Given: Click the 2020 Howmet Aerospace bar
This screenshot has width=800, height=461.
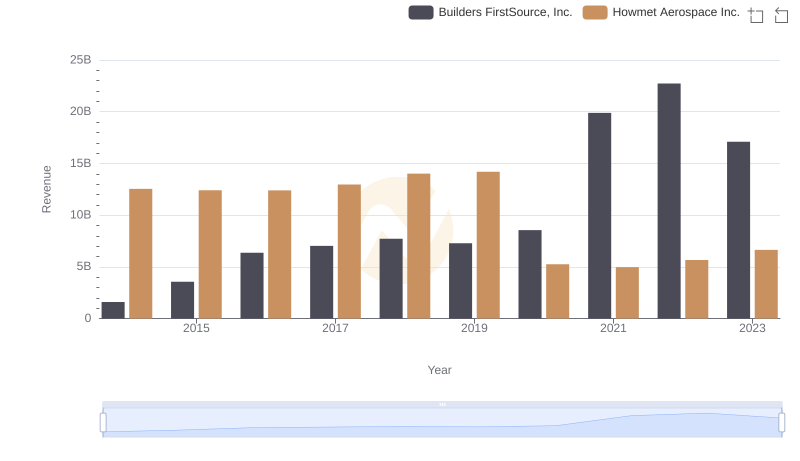Looking at the screenshot, I should [x=558, y=291].
